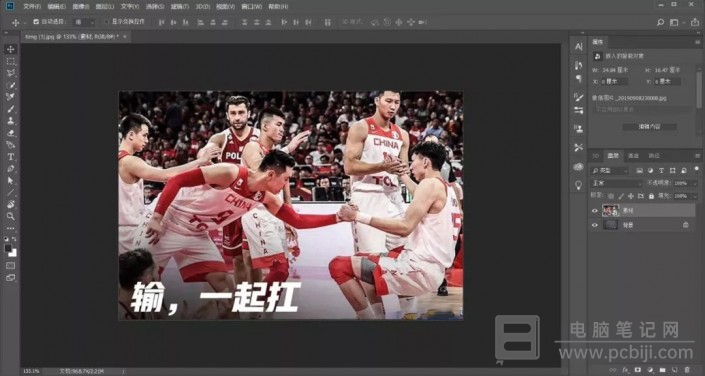Change screen mode icon at toolbar bottom
Screen dimensions: 705x376
tap(11, 278)
